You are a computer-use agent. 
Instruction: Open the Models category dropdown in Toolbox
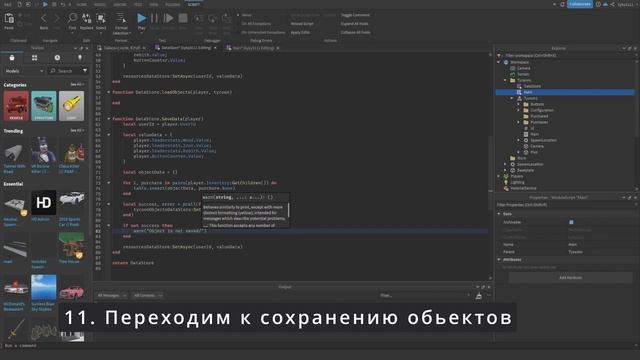point(24,71)
